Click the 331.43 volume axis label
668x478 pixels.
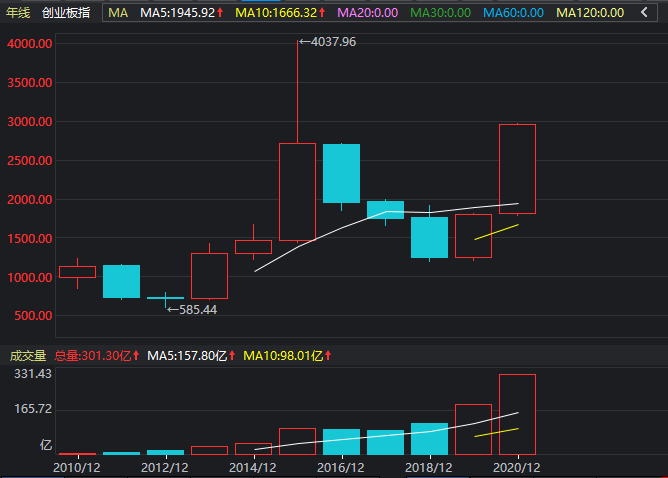pos(33,374)
